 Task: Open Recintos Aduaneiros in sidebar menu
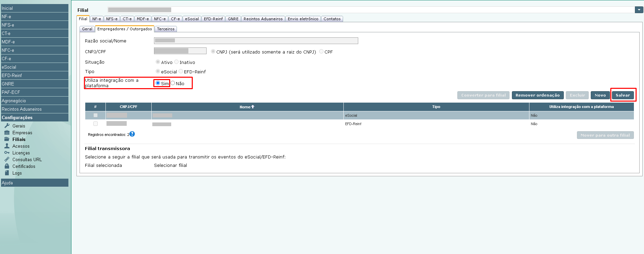(35, 109)
